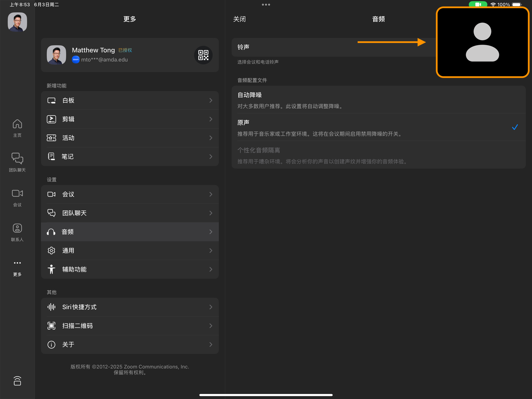Tap the Whiteboard icon in new features
532x399 pixels.
point(51,100)
